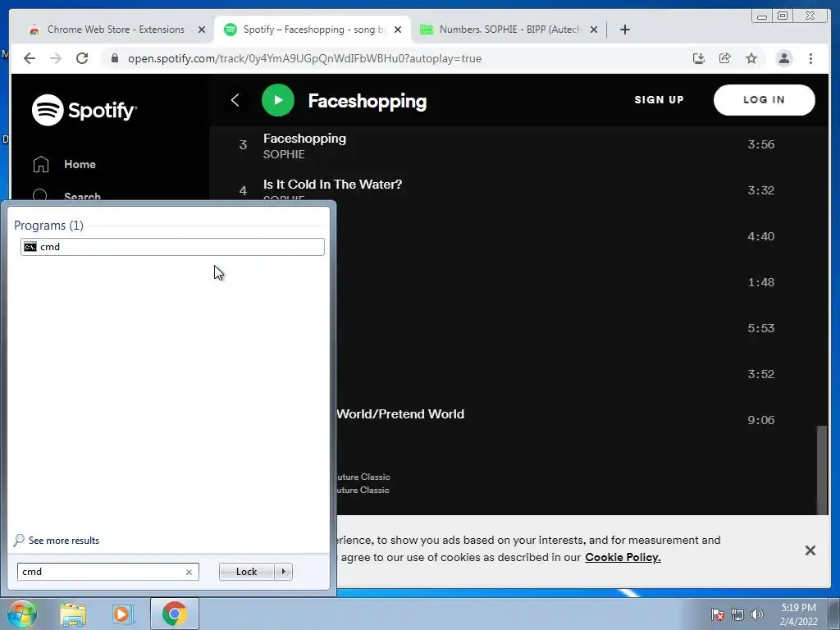Switch to Spotify Faceshopping tab

pos(313,30)
